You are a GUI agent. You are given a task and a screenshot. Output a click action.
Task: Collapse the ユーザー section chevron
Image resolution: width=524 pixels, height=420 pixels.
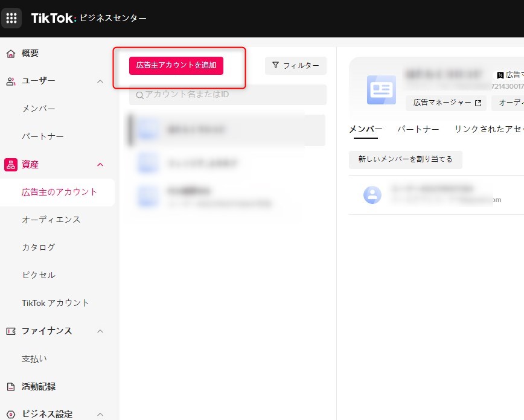click(x=100, y=81)
